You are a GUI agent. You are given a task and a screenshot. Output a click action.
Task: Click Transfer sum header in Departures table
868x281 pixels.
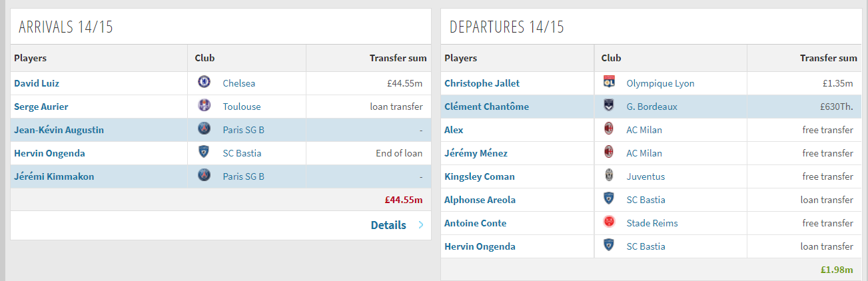pos(828,58)
